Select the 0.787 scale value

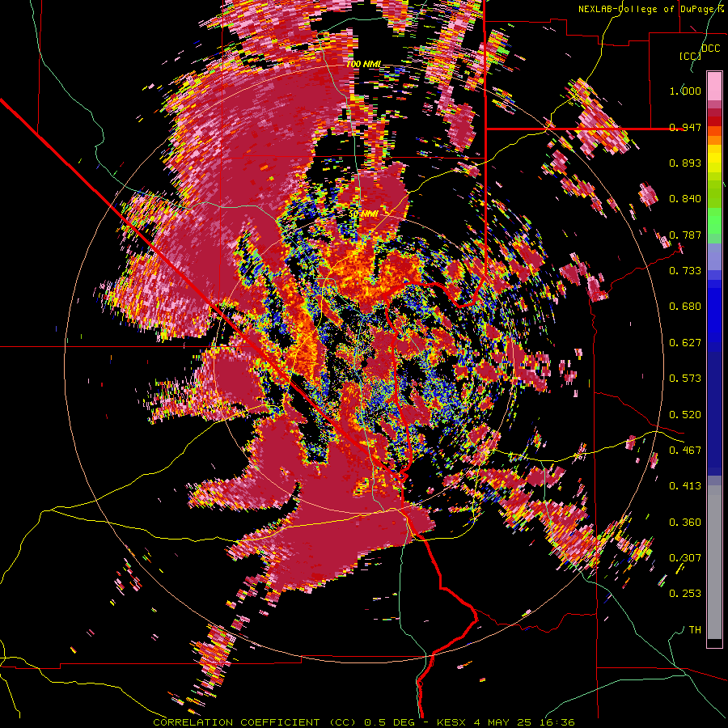(x=685, y=235)
